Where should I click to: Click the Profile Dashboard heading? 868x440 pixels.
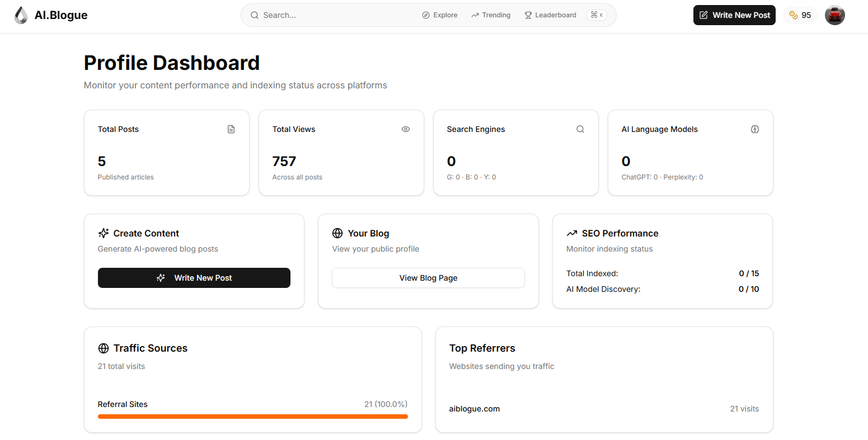click(x=172, y=63)
